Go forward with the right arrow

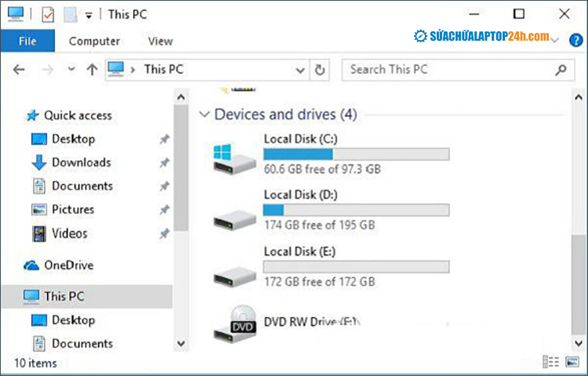[x=48, y=70]
